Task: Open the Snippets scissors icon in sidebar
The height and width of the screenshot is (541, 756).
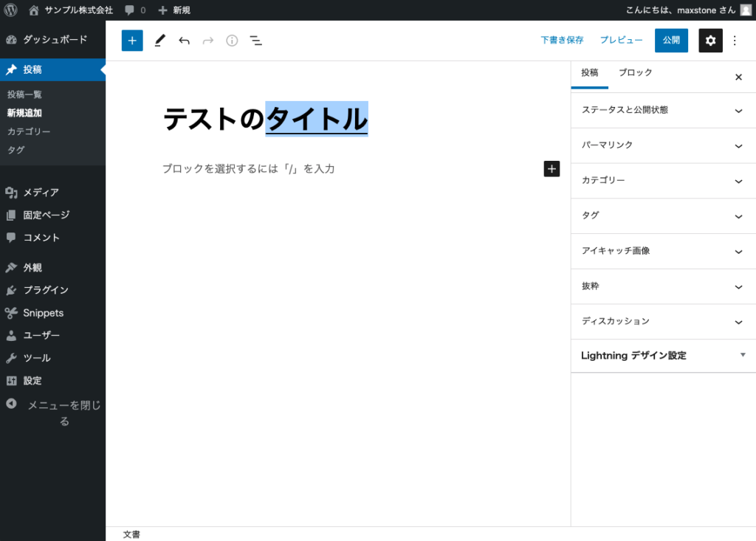Action: pyautogui.click(x=13, y=312)
